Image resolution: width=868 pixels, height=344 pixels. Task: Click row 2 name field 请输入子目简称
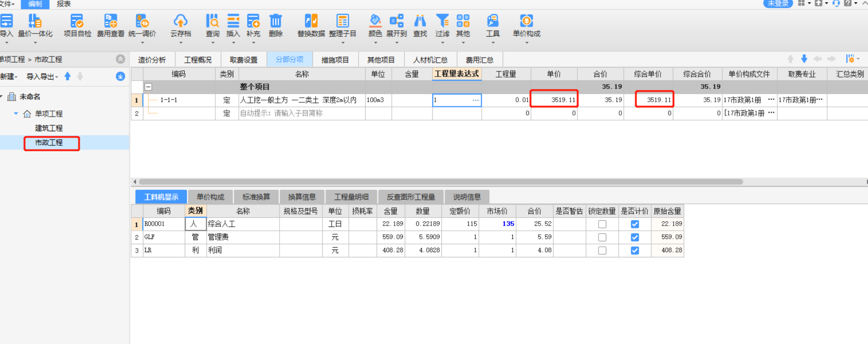point(302,113)
